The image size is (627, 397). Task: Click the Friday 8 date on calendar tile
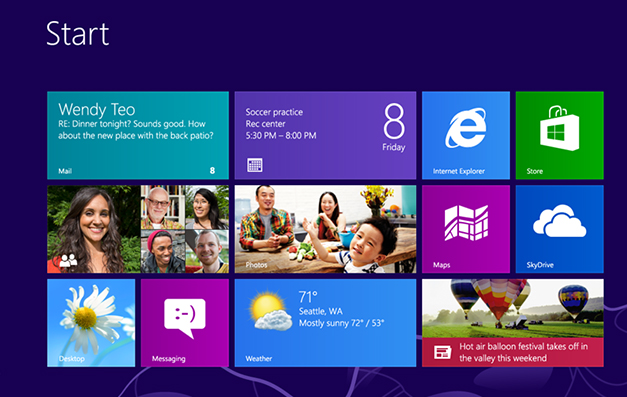pyautogui.click(x=394, y=128)
